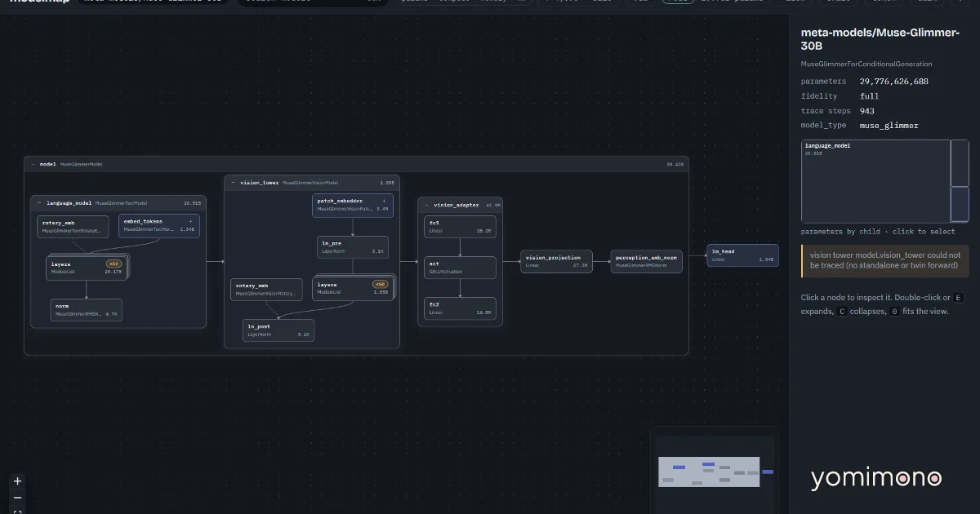This screenshot has height=514, width=980.
Task: Click the trace steps value 943
Action: coord(866,111)
